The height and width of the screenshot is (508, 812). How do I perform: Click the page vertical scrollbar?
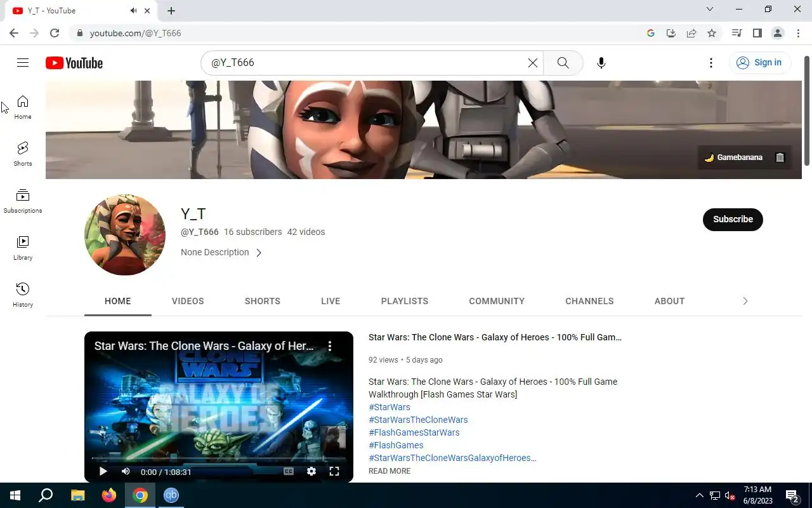(x=807, y=111)
